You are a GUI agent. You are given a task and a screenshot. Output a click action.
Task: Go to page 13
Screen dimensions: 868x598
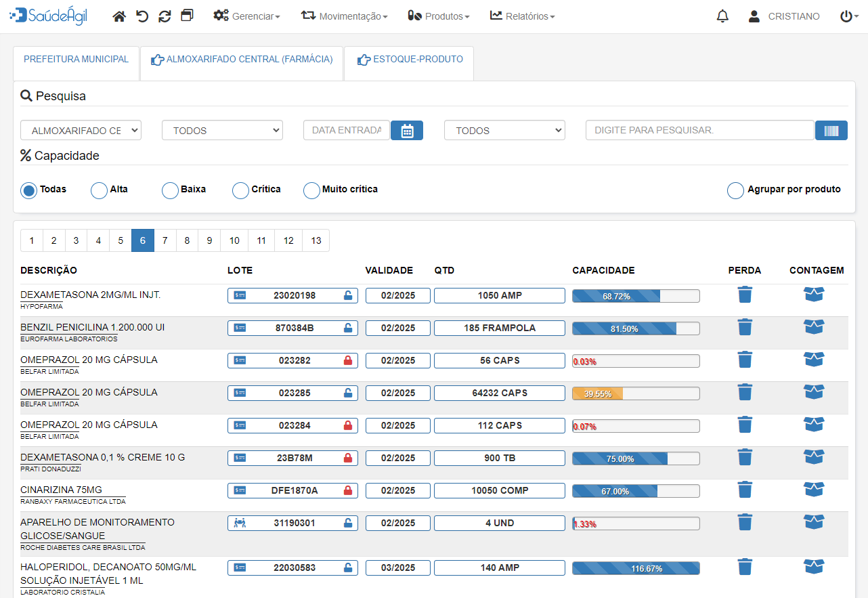tap(316, 240)
